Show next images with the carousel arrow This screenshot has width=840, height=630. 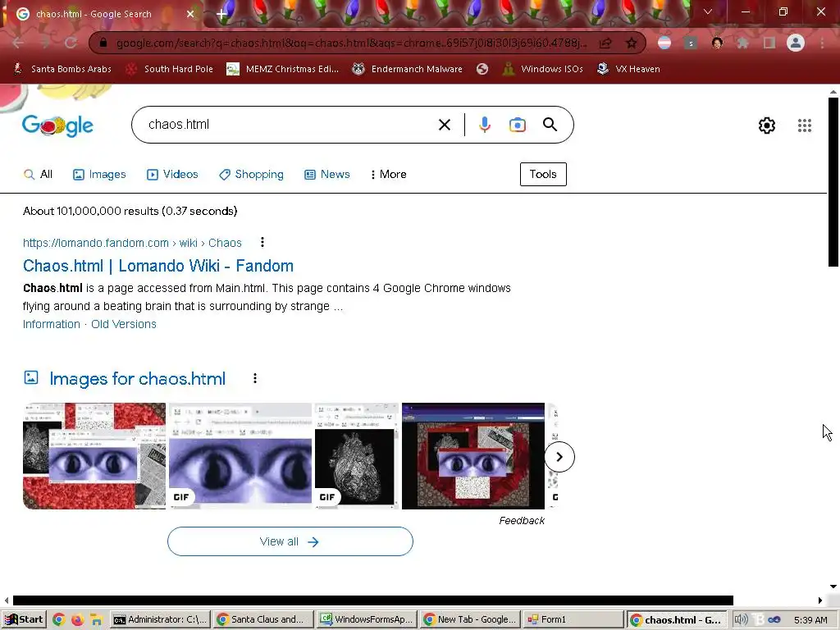click(x=559, y=457)
